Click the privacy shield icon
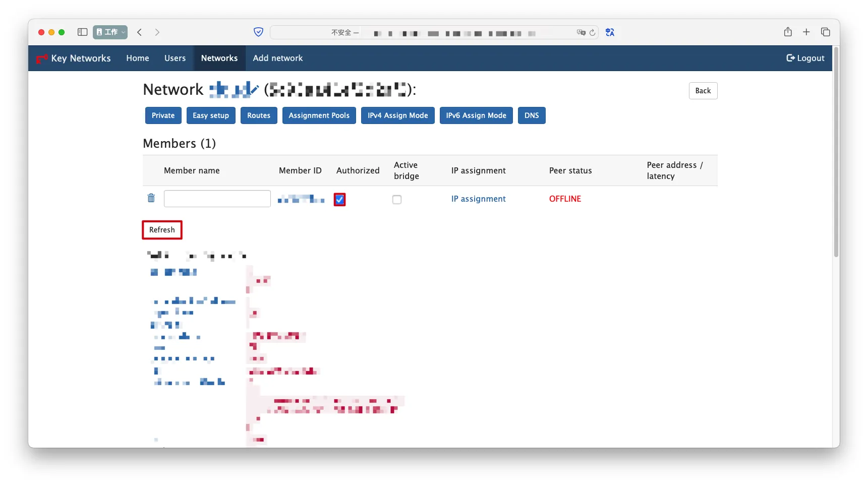 (x=258, y=32)
